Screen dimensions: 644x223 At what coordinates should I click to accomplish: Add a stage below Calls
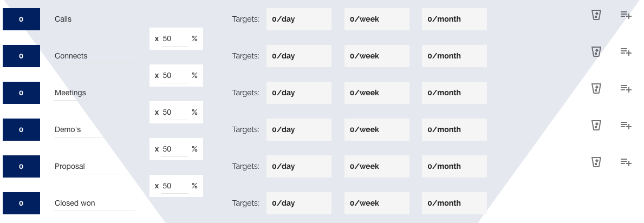click(626, 15)
